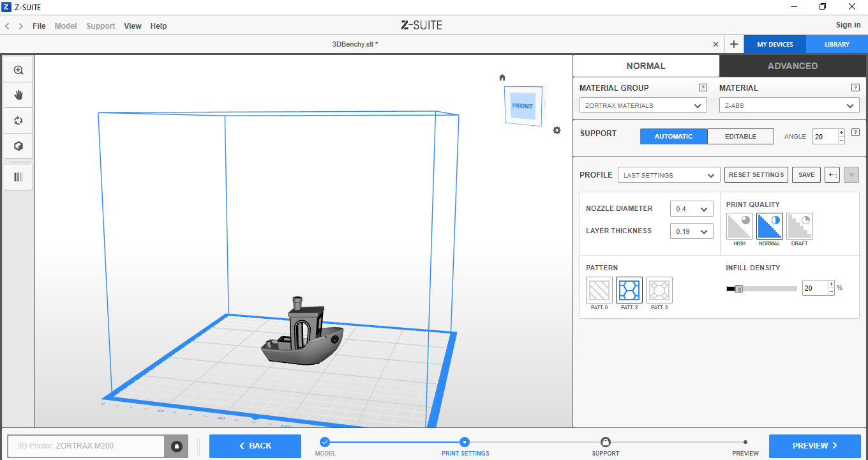Choose infill pattern Patt. 0
Image resolution: width=868 pixels, height=460 pixels.
pos(599,290)
